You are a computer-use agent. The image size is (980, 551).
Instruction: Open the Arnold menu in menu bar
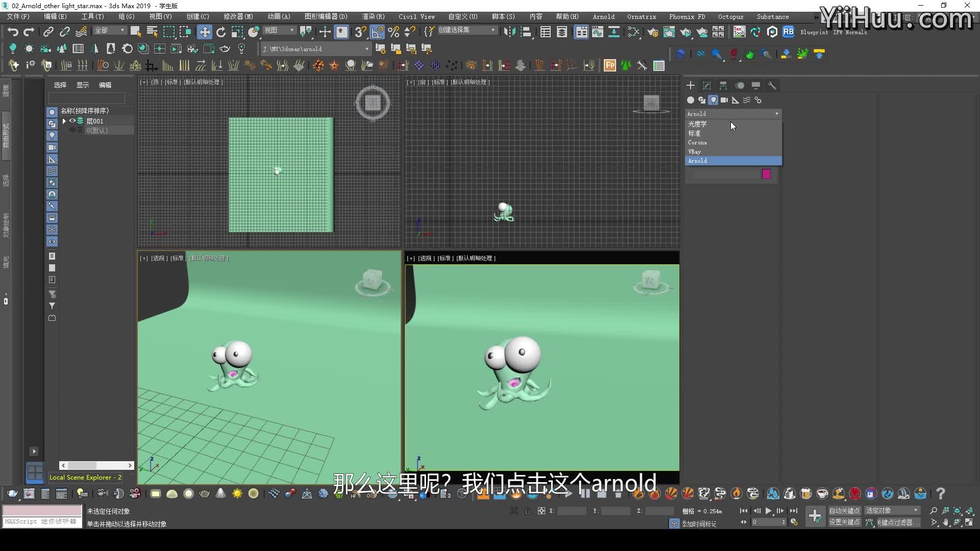pyautogui.click(x=604, y=17)
